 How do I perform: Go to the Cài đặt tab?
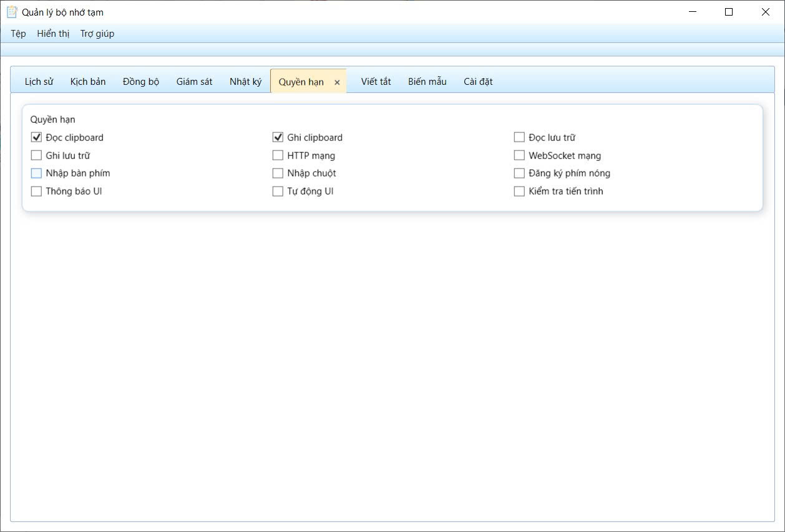coord(478,82)
